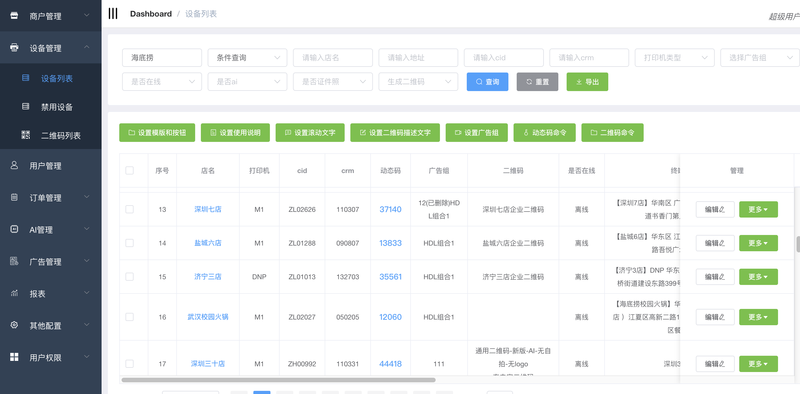Tick the select-all checkbox in table header
The width and height of the screenshot is (800, 394).
point(130,170)
